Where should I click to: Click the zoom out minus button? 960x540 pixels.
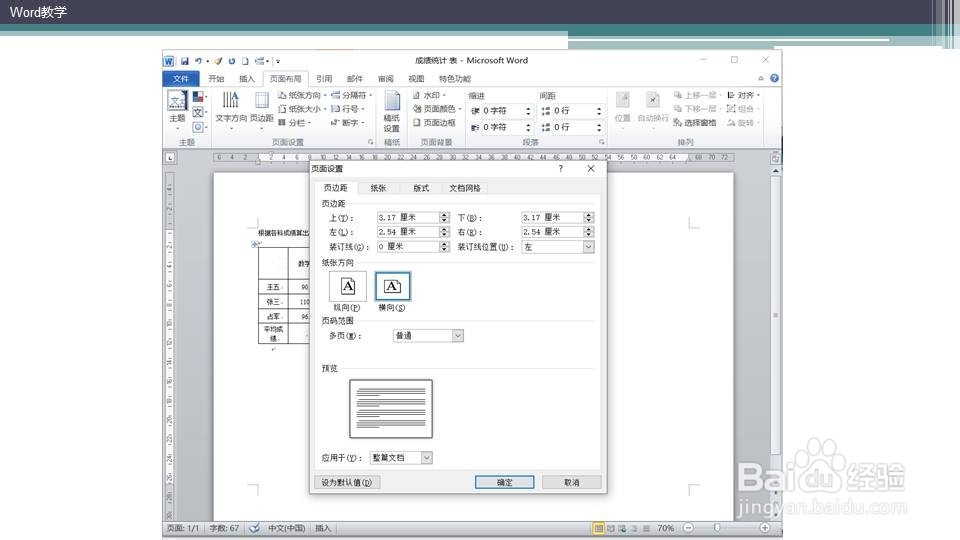point(689,528)
